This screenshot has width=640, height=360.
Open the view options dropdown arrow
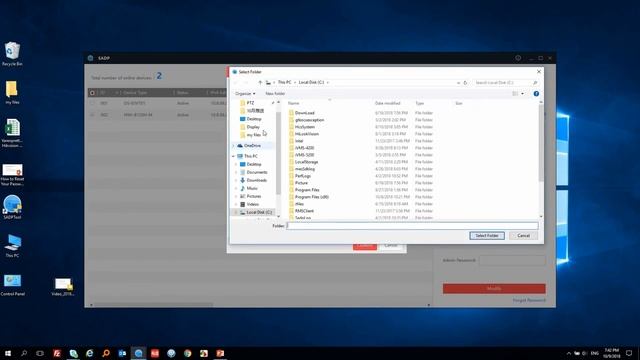click(522, 93)
